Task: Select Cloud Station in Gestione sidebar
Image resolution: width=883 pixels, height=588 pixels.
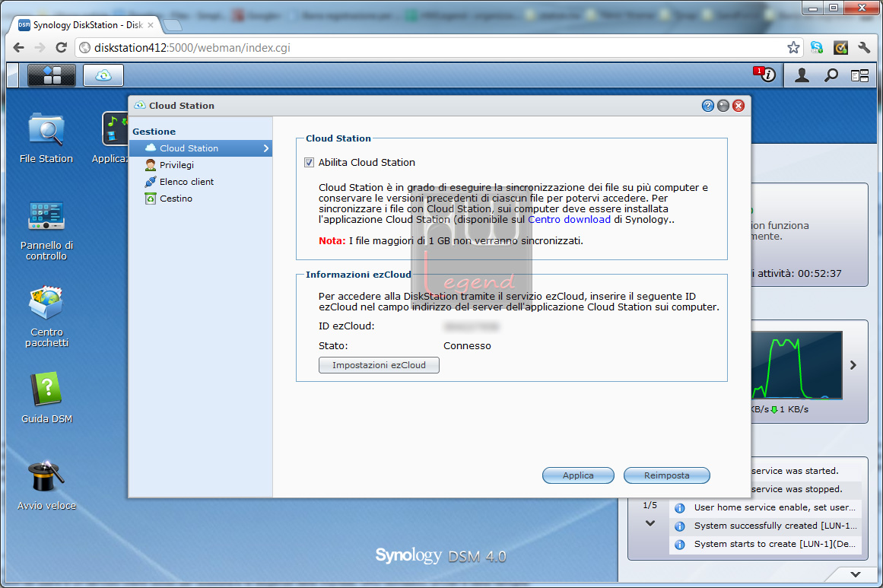Action: point(201,148)
